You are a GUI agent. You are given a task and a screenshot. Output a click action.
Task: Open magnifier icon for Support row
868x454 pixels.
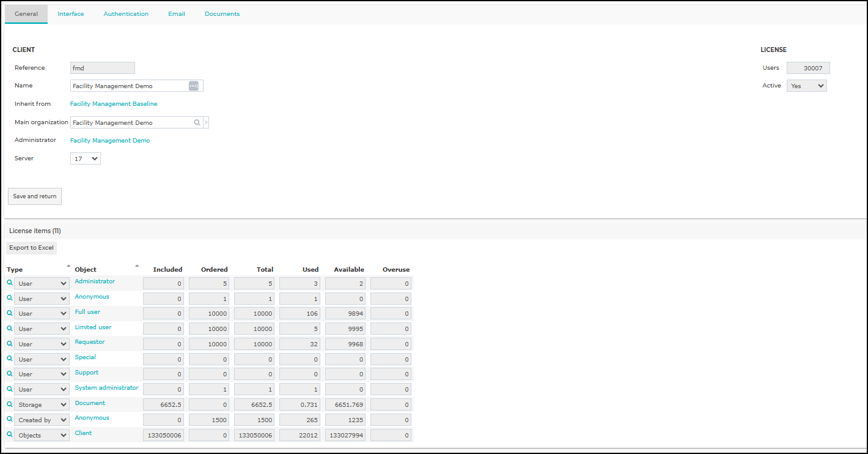(x=10, y=374)
